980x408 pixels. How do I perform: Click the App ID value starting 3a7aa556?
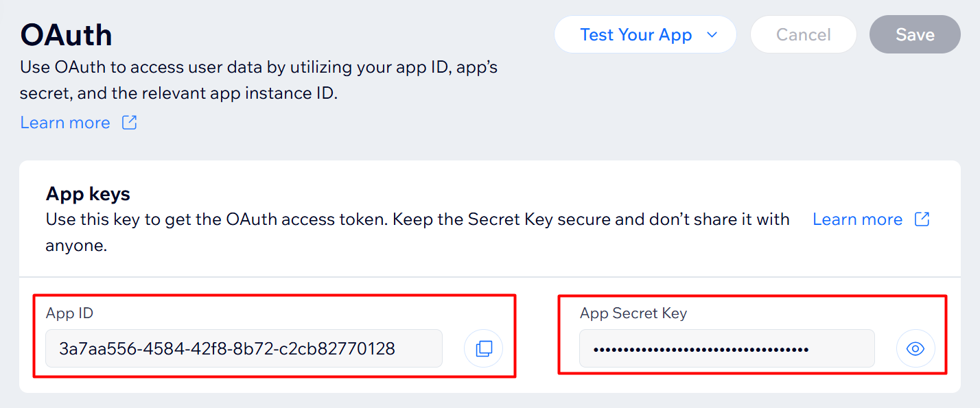[x=227, y=348]
